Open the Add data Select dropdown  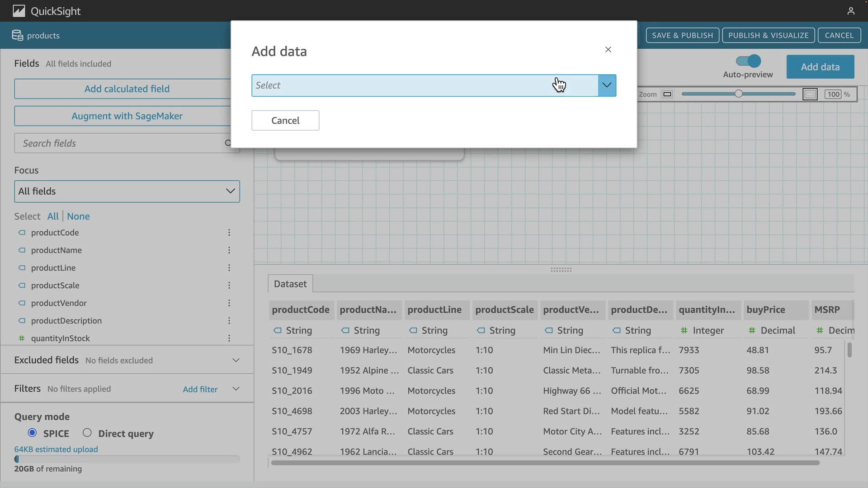click(607, 85)
